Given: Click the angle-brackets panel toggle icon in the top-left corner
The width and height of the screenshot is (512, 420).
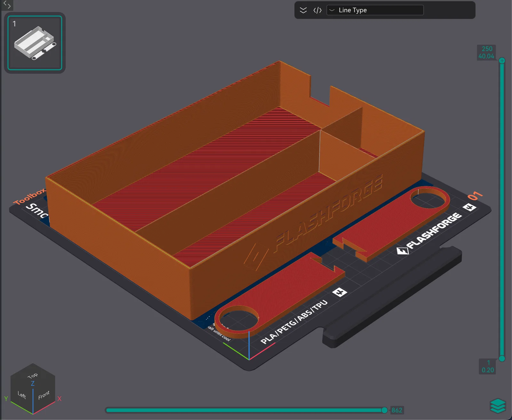Looking at the screenshot, I should point(7,5).
